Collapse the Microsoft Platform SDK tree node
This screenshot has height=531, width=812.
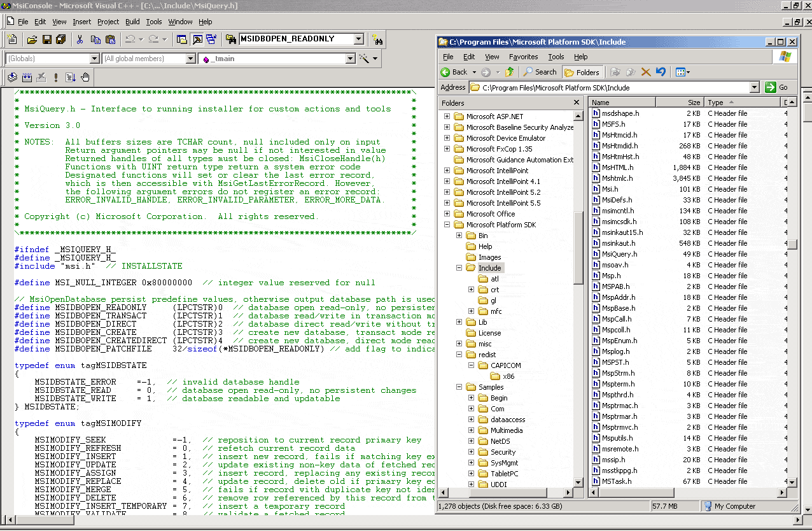tap(447, 225)
